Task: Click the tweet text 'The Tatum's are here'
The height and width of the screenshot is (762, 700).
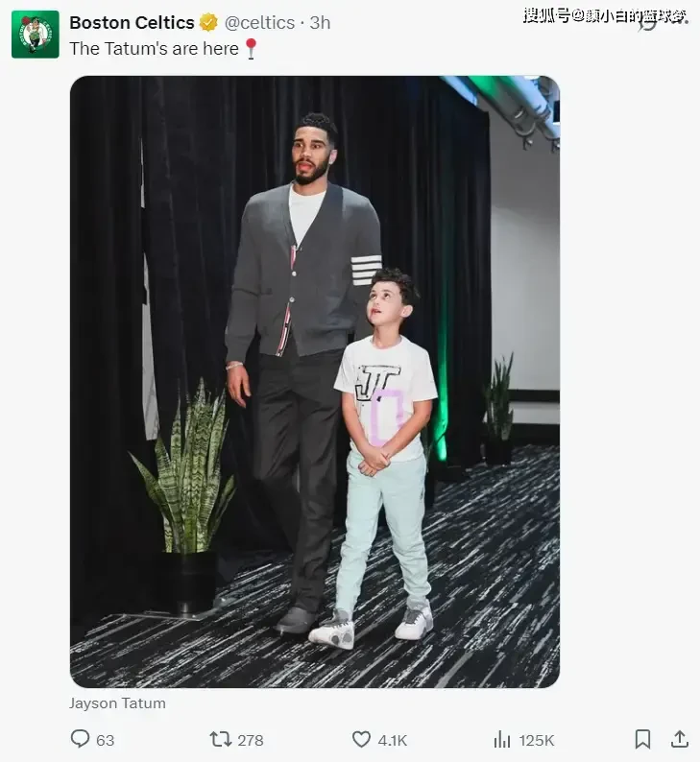Action: coord(154,49)
